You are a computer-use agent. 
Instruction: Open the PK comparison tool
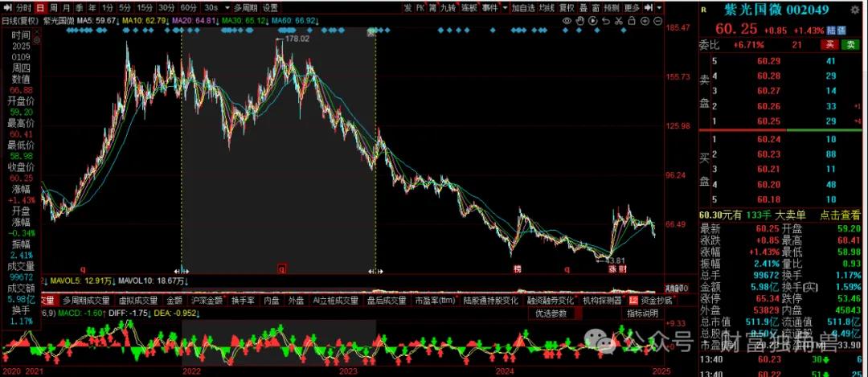pos(420,8)
